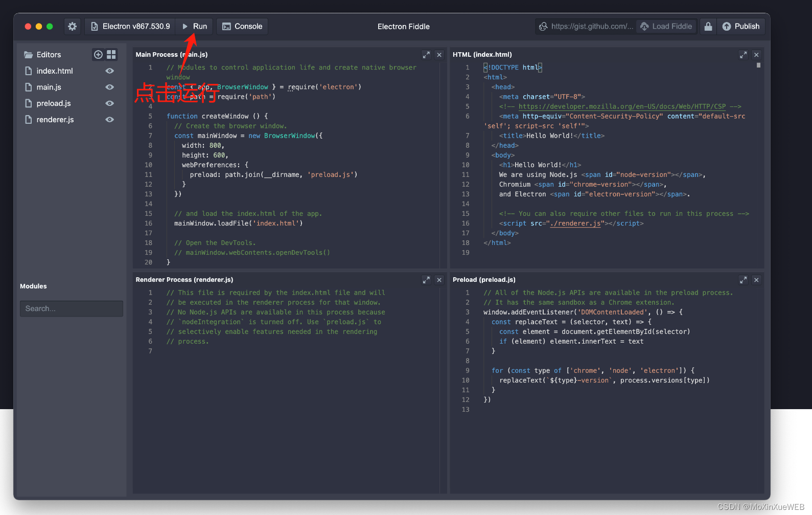Click the replaceText template call in preload.js
Image resolution: width=812 pixels, height=515 pixels.
tap(605, 380)
